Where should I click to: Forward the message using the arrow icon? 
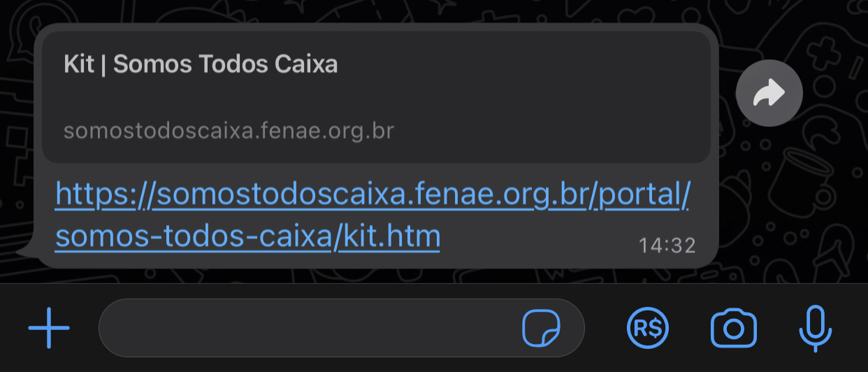click(769, 93)
